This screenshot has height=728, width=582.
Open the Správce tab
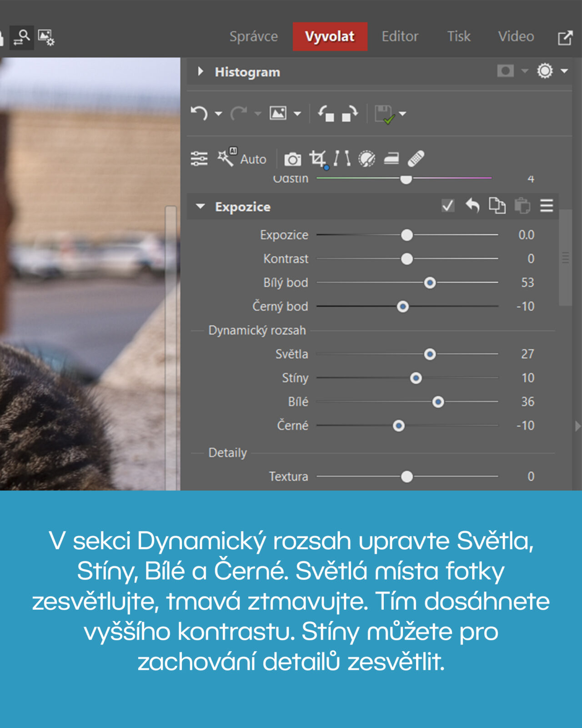253,36
